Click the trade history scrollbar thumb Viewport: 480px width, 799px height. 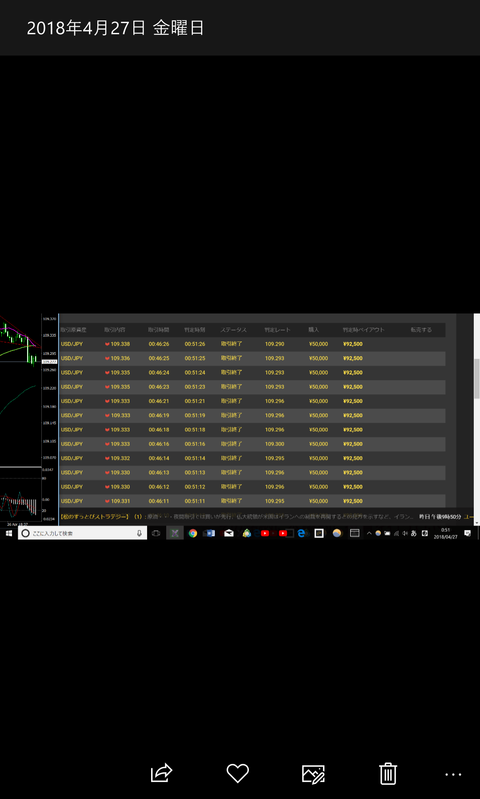477,378
